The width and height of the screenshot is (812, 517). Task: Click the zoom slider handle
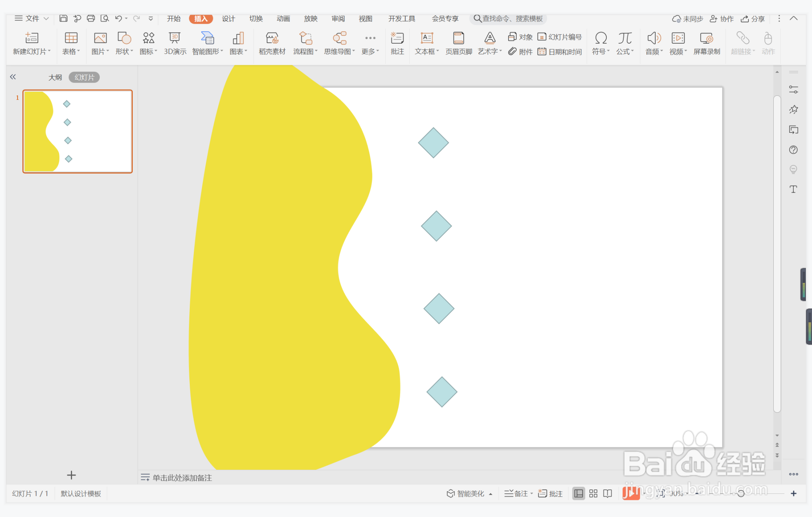(741, 493)
